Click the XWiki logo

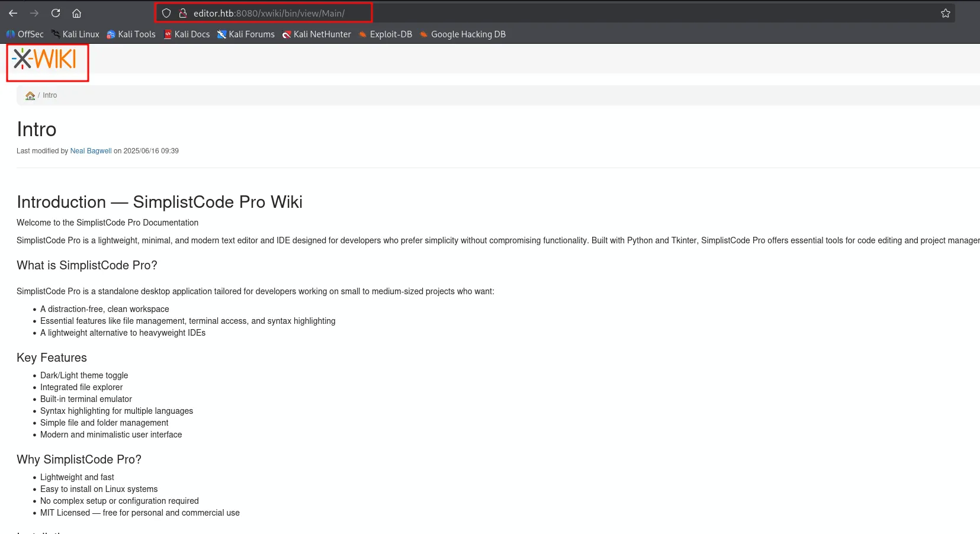[x=44, y=59]
